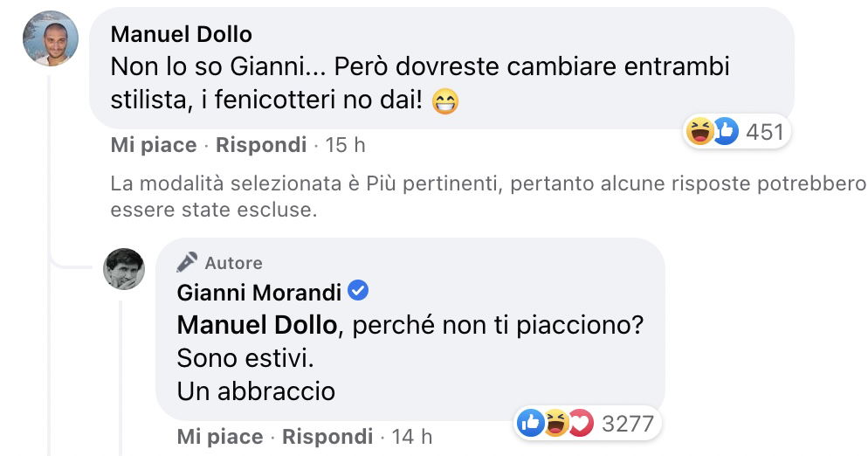Screen dimensions: 868x456
Task: Like Manuel Dollo's comment with Mi piace
Action: (x=154, y=145)
